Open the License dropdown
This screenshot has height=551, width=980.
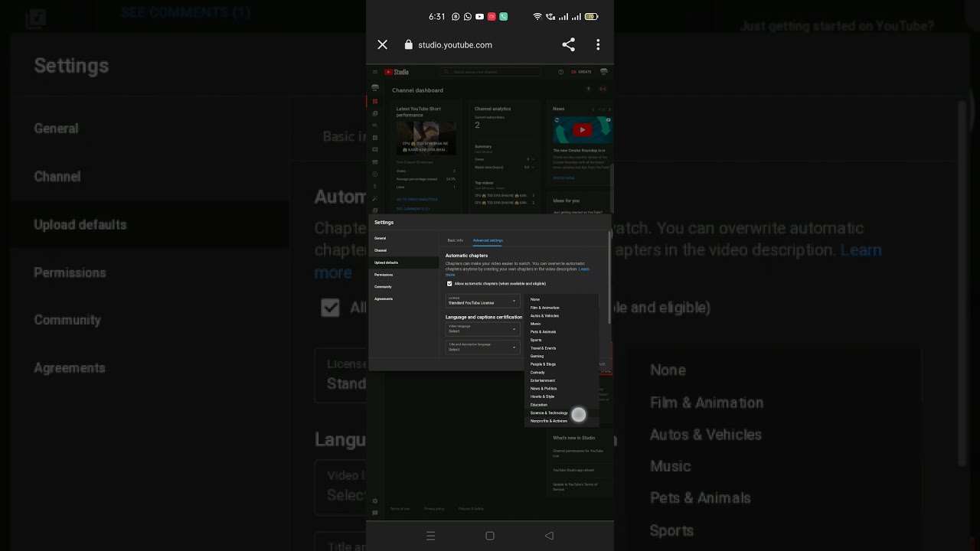pyautogui.click(x=483, y=301)
